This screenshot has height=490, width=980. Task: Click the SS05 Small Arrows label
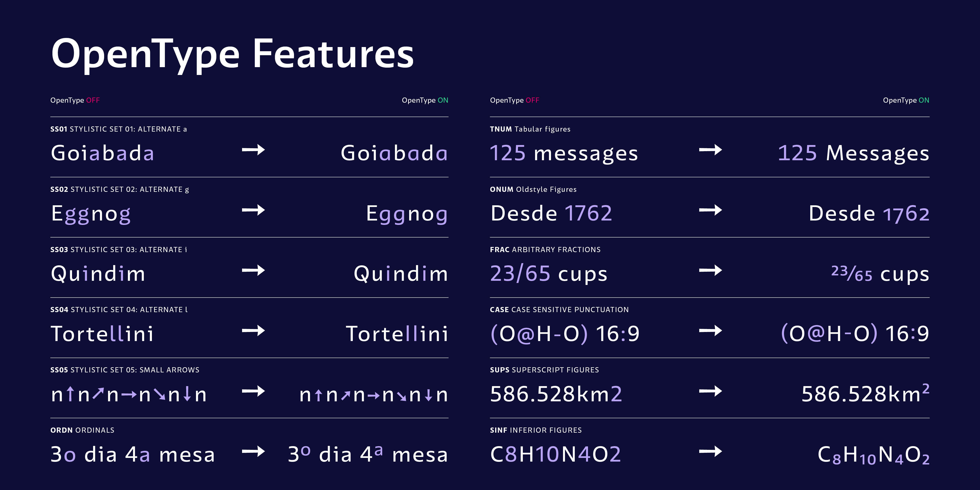[125, 370]
